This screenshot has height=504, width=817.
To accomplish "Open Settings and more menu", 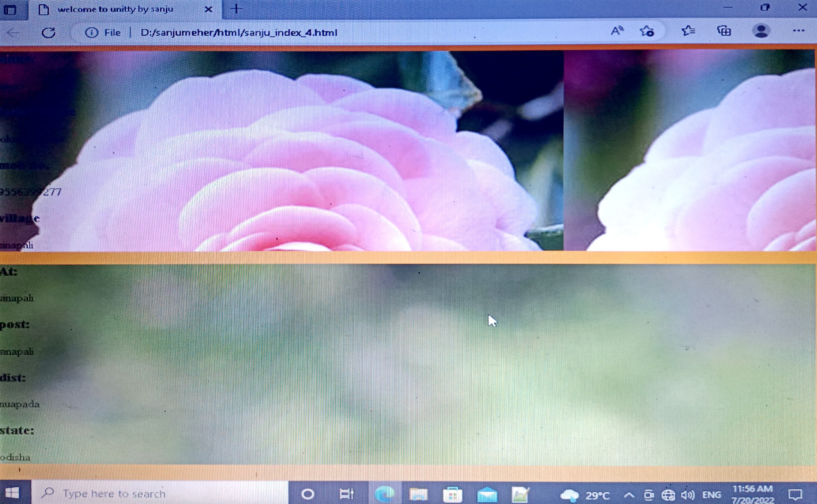I will point(798,31).
